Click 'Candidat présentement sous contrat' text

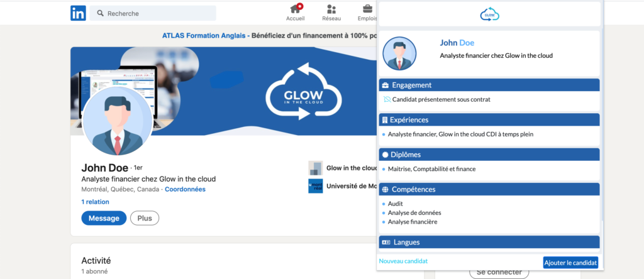point(441,99)
